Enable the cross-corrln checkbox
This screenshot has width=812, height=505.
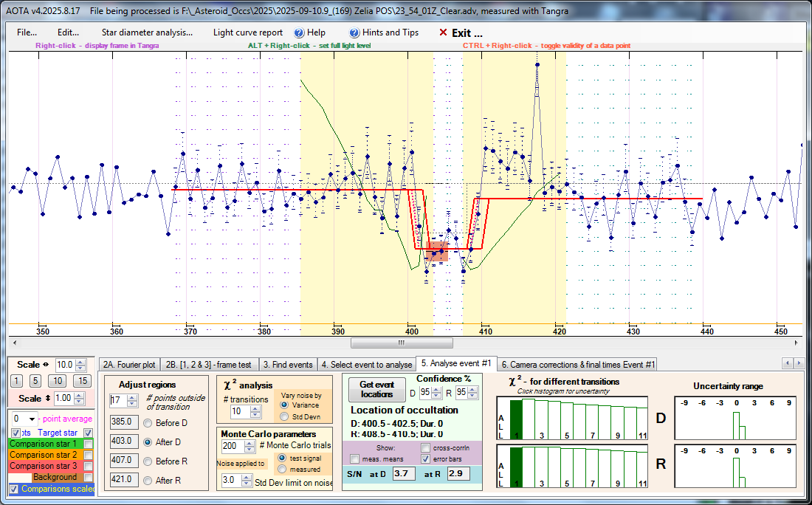425,448
